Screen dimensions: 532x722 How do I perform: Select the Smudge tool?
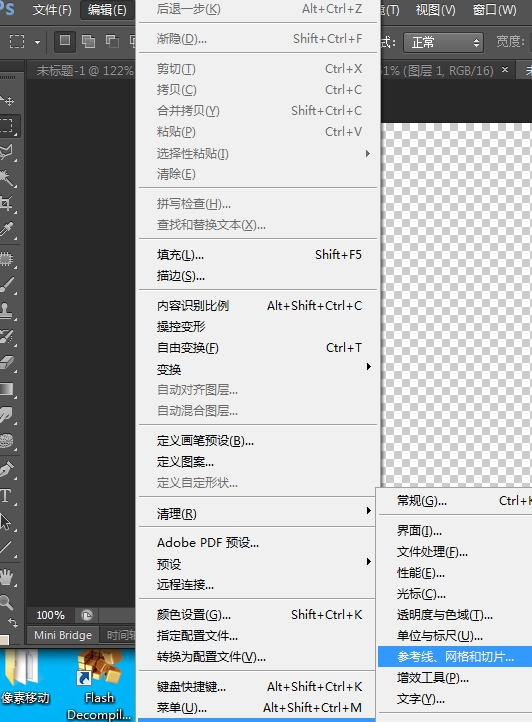click(x=7, y=414)
